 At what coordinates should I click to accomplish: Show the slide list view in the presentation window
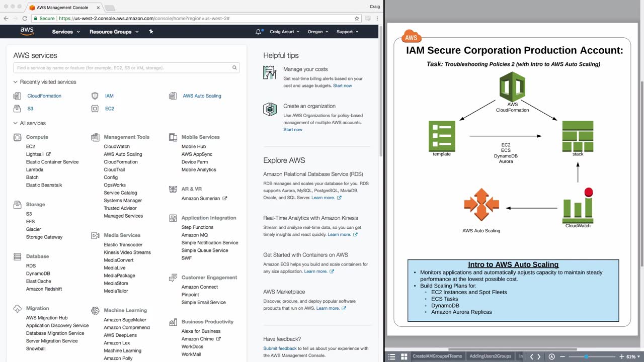click(392, 356)
